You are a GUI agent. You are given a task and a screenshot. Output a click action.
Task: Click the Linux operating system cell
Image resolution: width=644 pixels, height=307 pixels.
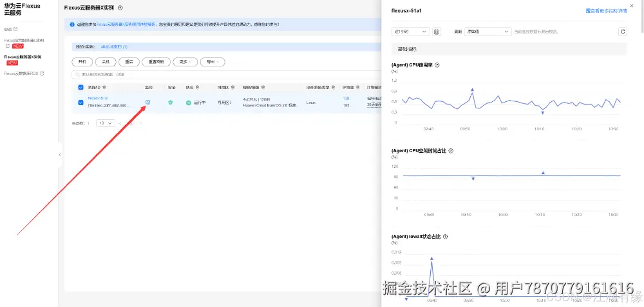[311, 103]
